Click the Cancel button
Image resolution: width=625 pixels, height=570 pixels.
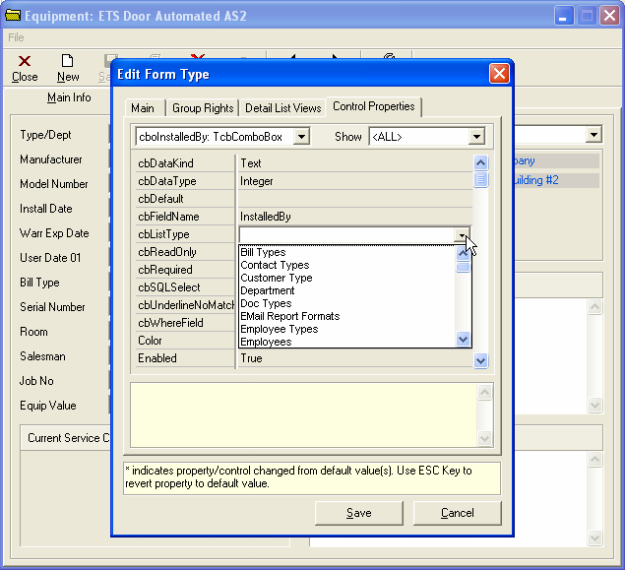[x=457, y=513]
